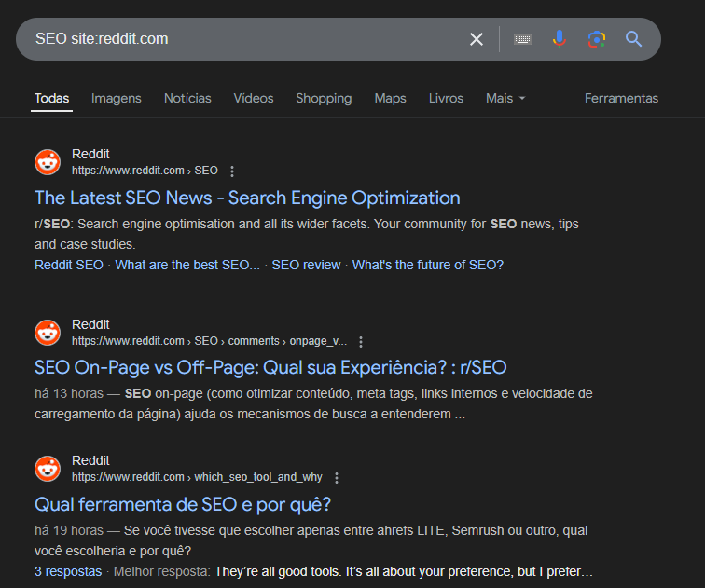Screen dimensions: 705x588
Task: Click Reddit site name above Qual ferramenta result
Action: (90, 461)
